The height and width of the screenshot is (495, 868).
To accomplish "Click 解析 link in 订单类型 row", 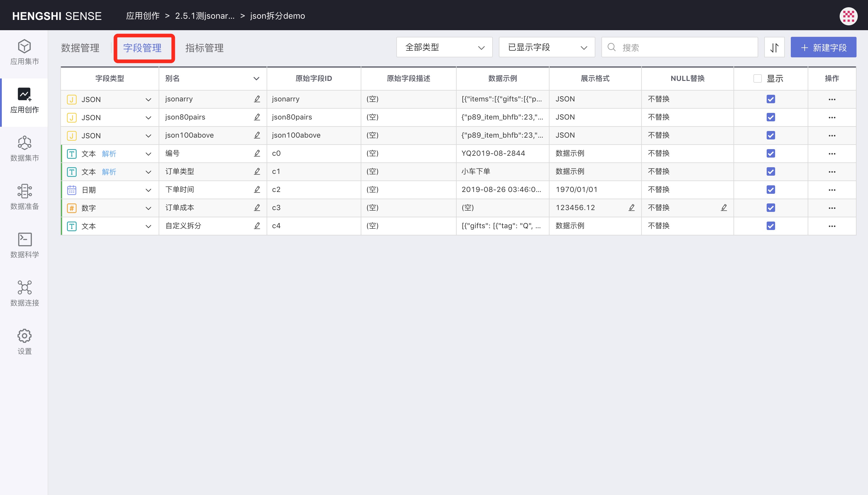I will pos(109,172).
